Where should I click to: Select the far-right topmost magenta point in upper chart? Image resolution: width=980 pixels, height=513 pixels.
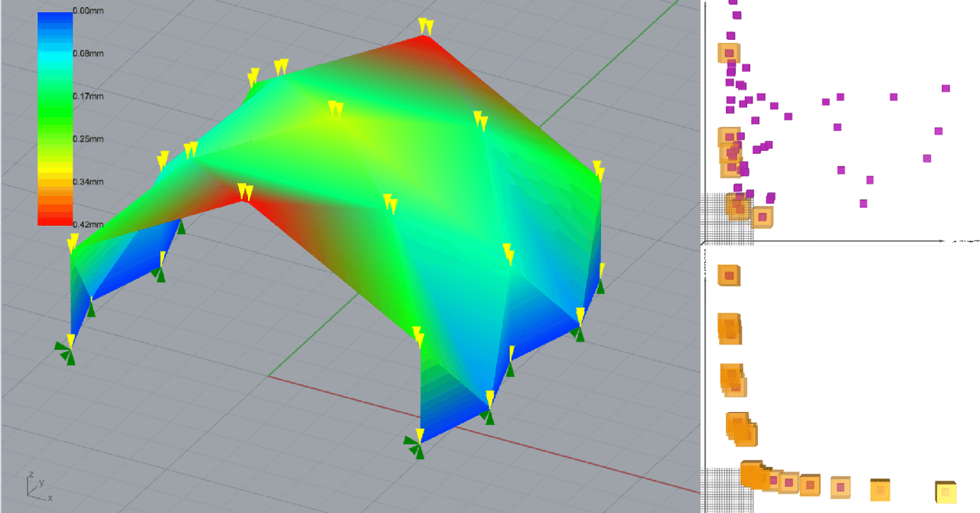click(946, 89)
